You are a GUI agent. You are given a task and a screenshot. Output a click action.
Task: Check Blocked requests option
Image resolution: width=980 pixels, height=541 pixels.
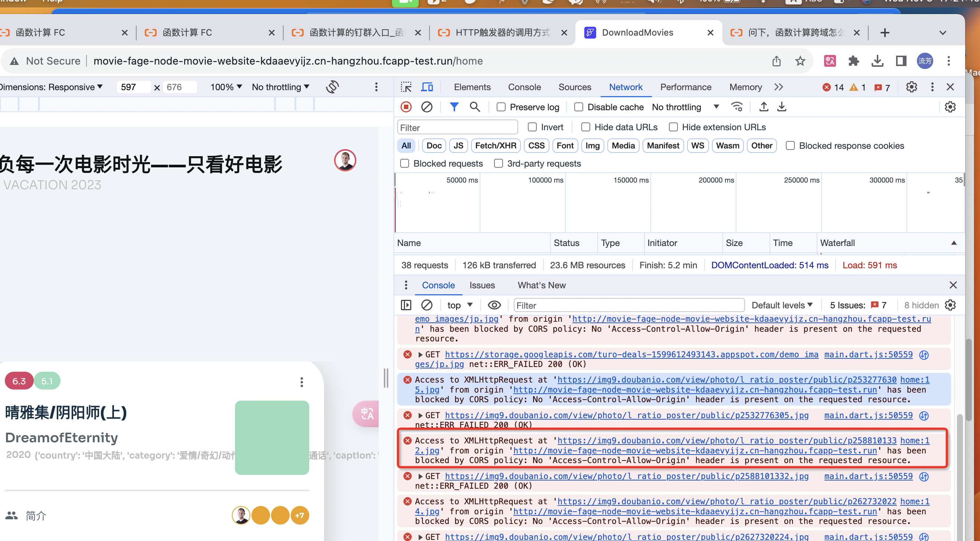tap(404, 164)
